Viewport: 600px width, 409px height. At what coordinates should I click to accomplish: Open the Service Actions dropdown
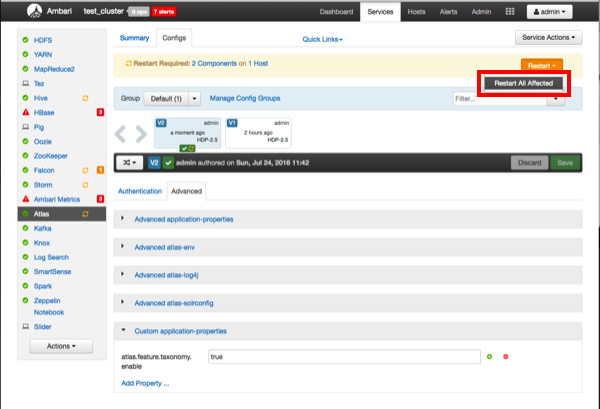(548, 37)
